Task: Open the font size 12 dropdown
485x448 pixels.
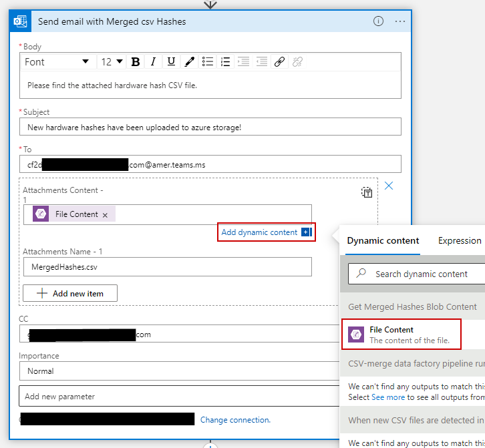Action: pyautogui.click(x=112, y=62)
